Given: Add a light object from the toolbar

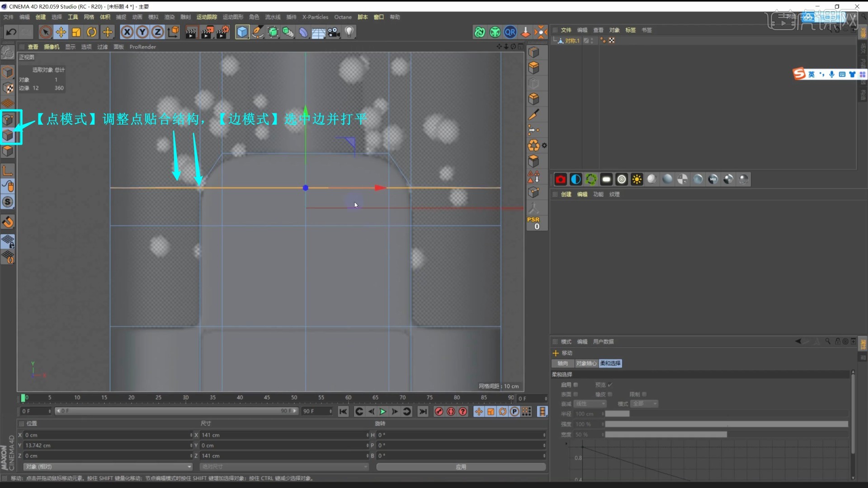Looking at the screenshot, I should (349, 32).
